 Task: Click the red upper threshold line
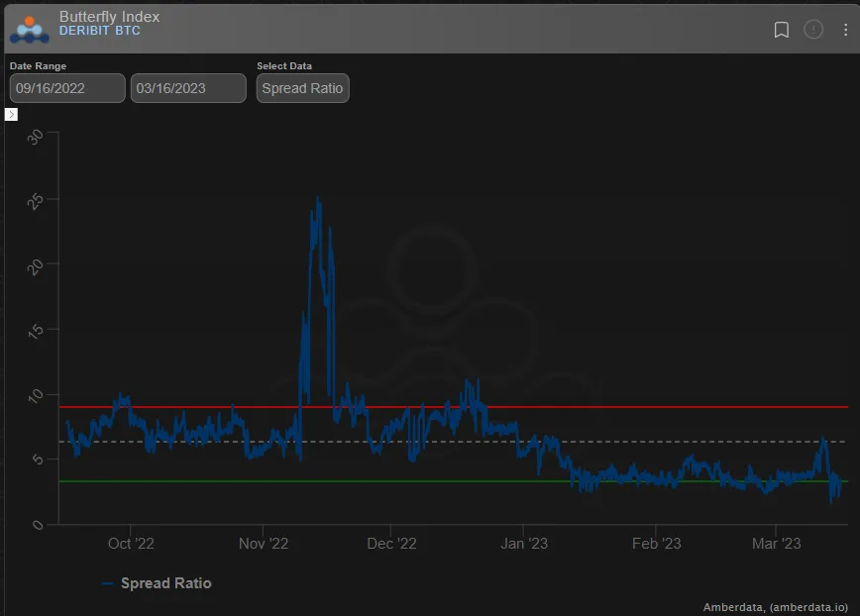(658, 407)
